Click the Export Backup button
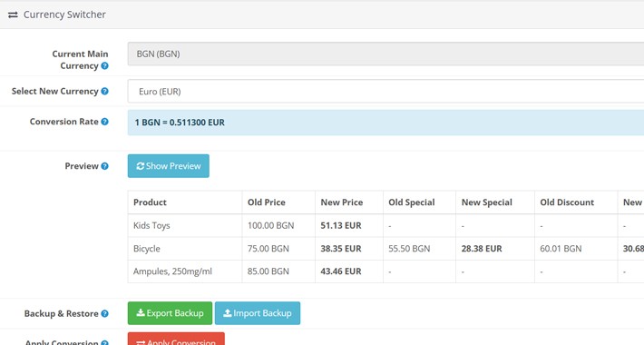 point(170,313)
